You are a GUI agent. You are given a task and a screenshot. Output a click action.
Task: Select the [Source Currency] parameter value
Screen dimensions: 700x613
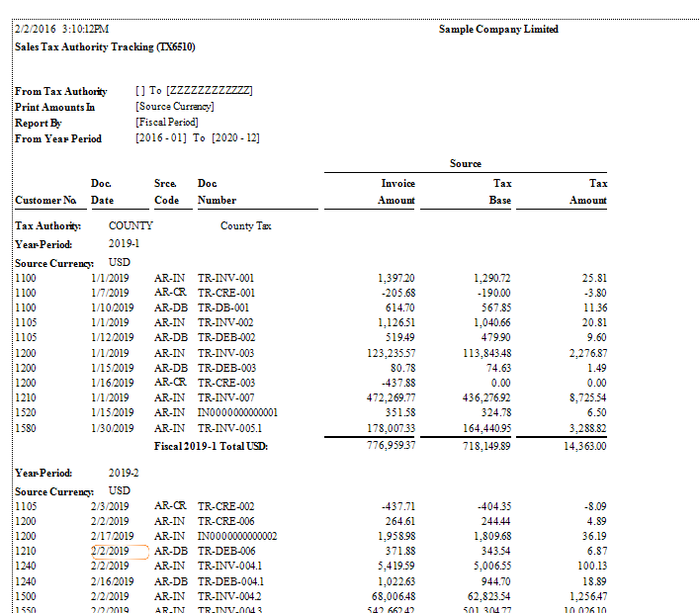click(175, 106)
